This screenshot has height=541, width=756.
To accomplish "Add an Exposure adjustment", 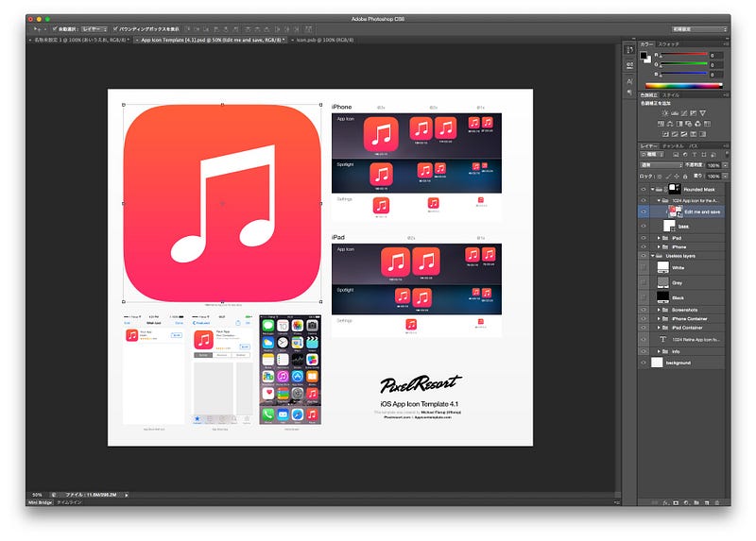I will click(x=694, y=113).
